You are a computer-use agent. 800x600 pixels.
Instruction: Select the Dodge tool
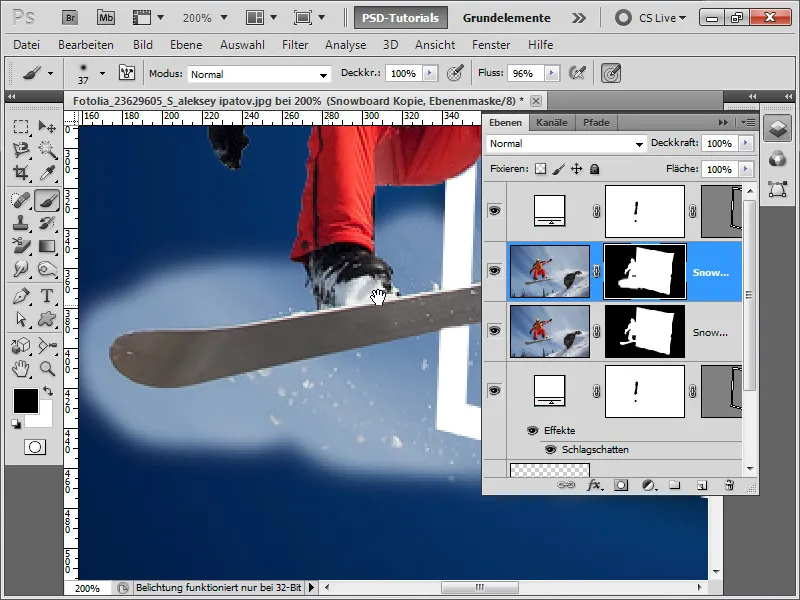(x=47, y=269)
